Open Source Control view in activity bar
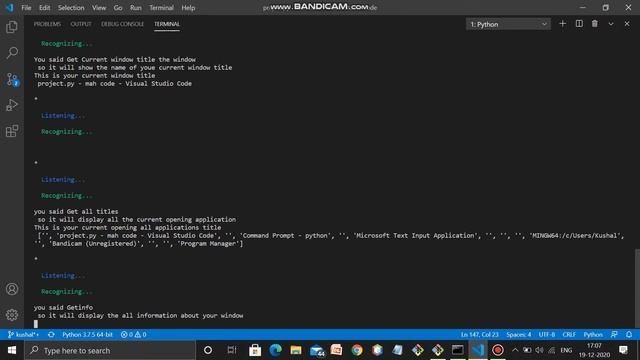640x360 pixels. (12, 79)
